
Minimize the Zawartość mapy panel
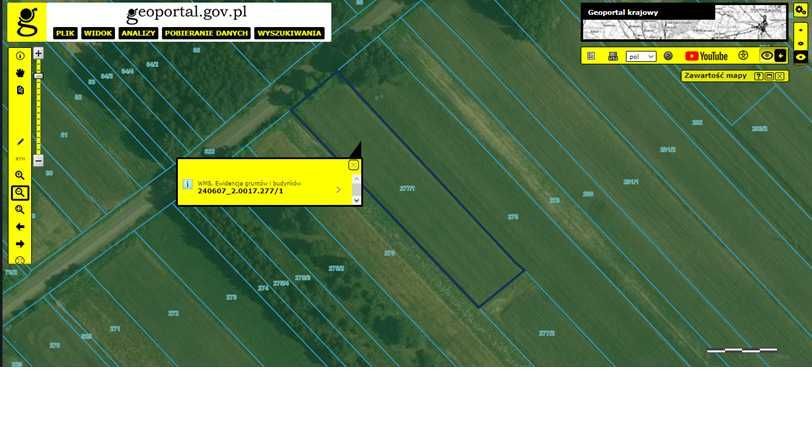coord(769,76)
